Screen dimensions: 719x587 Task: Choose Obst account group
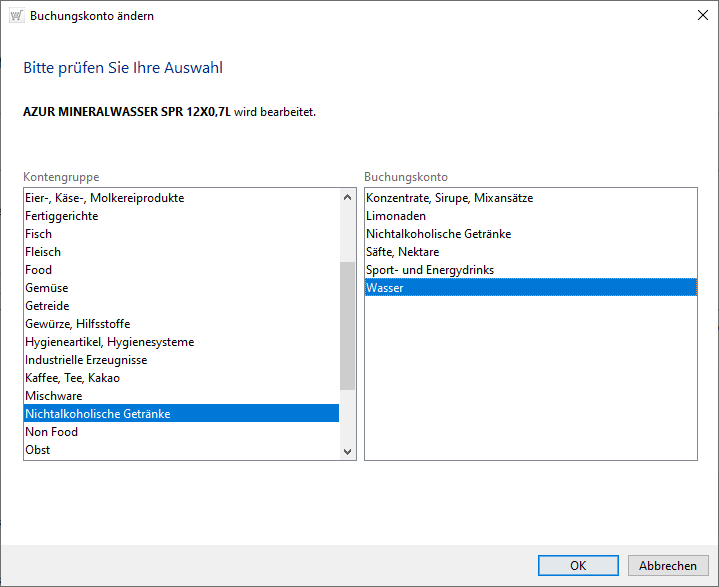pyautogui.click(x=38, y=450)
